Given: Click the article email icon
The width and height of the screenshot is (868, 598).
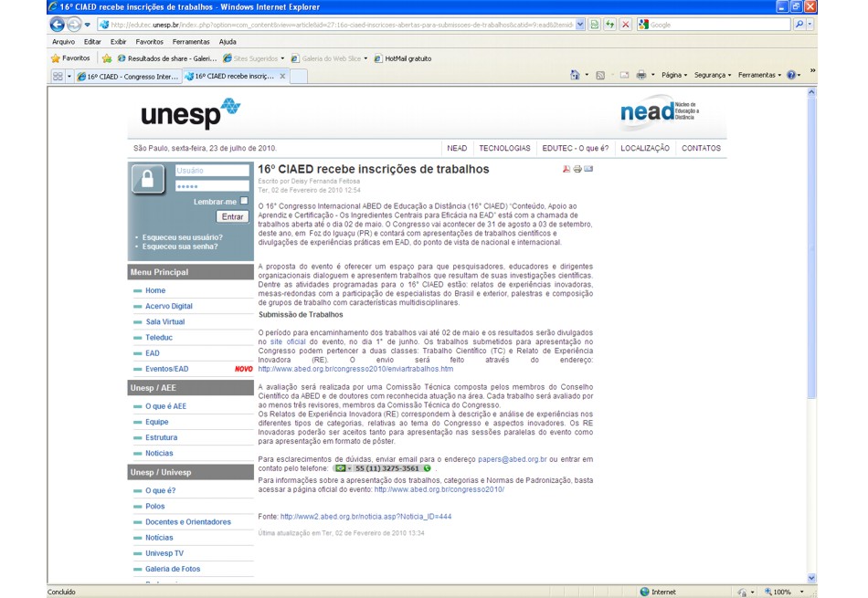Looking at the screenshot, I should [x=588, y=169].
